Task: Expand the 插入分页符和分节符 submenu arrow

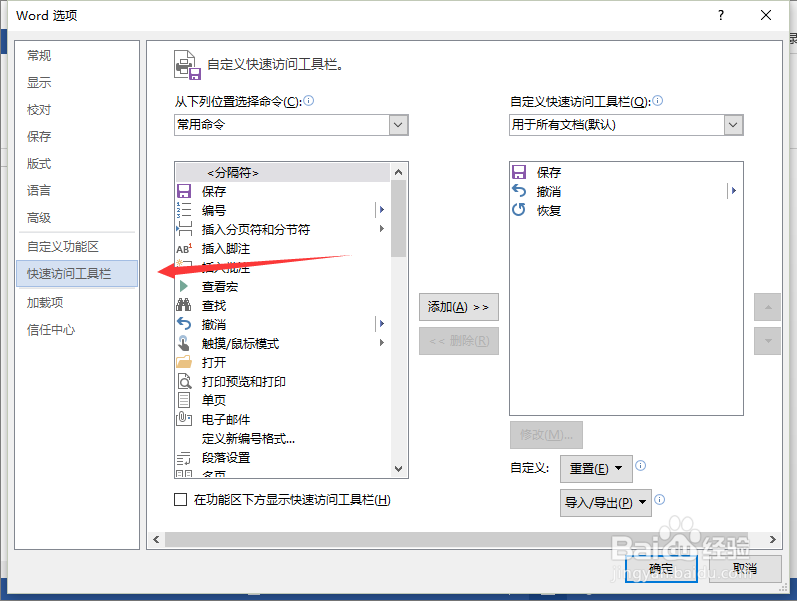Action: (382, 228)
